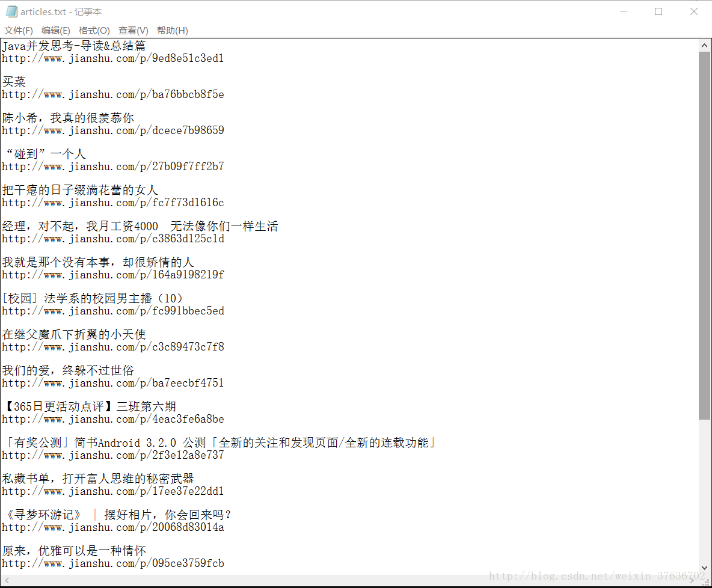The height and width of the screenshot is (588, 712).
Task: Click the horizontal scrollbar track
Action: click(x=349, y=579)
